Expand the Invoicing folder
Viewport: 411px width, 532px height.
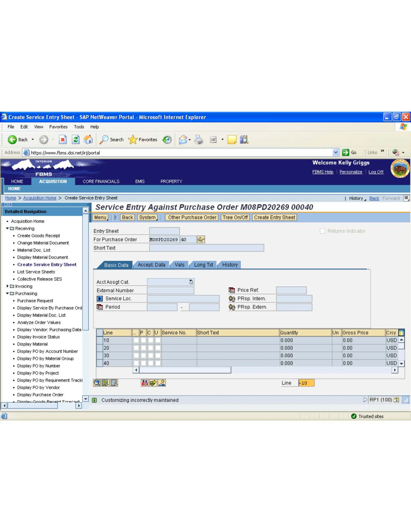(7, 286)
